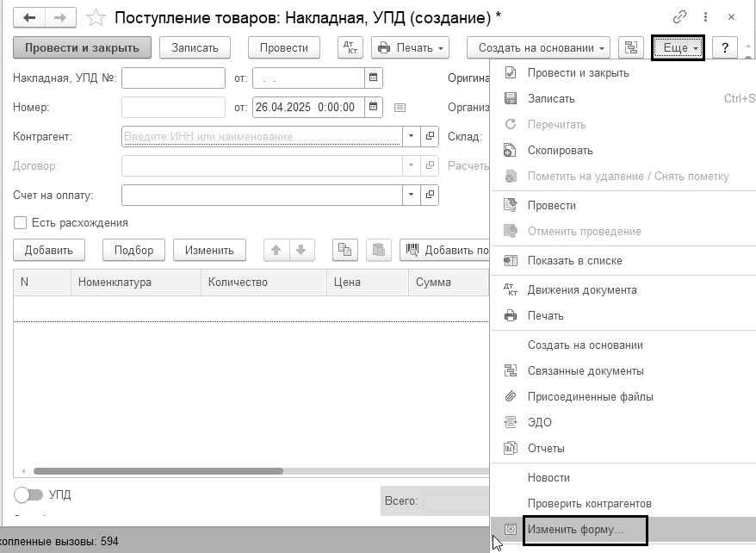Open the Контрагент dropdown arrow

coord(412,136)
